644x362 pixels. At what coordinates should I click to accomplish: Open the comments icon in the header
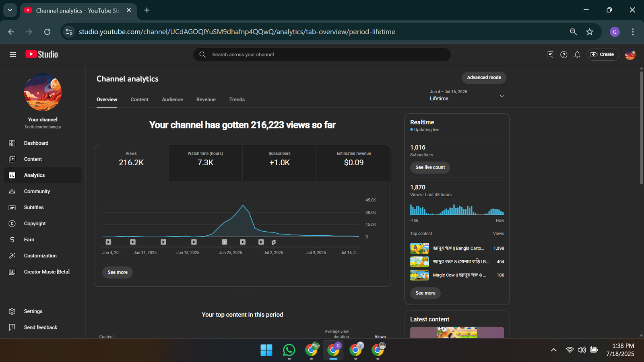[550, 54]
